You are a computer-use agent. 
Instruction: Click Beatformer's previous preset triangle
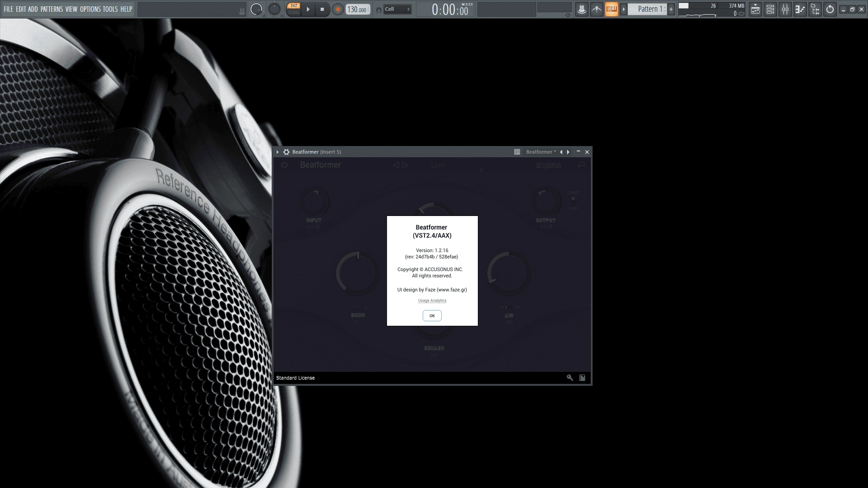click(x=396, y=165)
